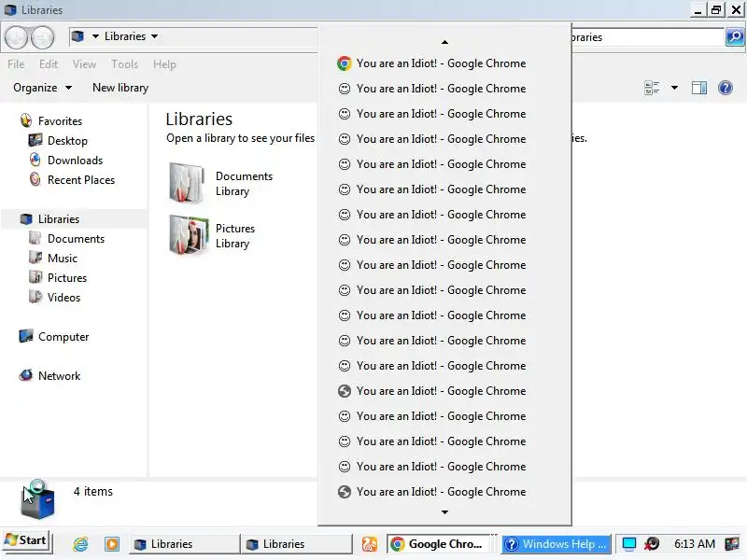Select Music under Libraries in sidebar
Viewport: 747px width, 560px height.
coord(53,259)
